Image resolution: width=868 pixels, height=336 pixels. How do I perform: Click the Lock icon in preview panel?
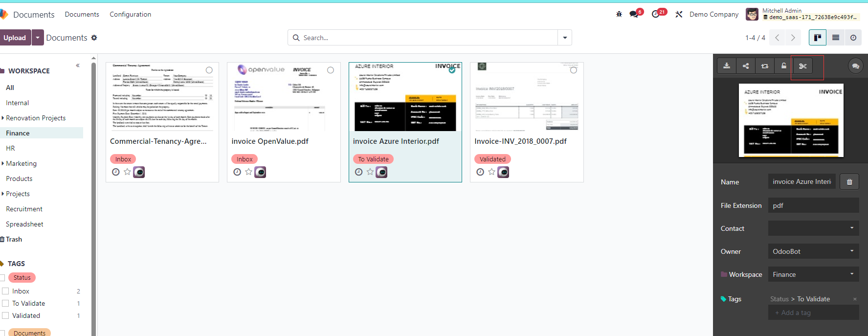pyautogui.click(x=784, y=66)
